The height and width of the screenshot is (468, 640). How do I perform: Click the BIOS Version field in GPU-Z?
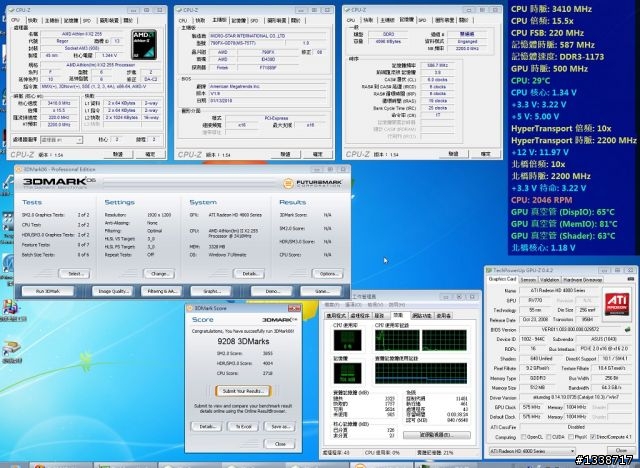[570, 329]
